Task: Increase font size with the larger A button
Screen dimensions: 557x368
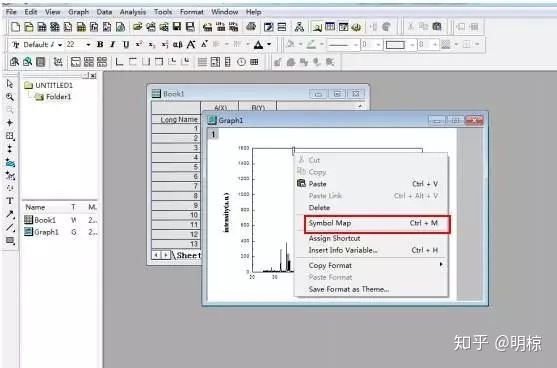Action: point(191,44)
